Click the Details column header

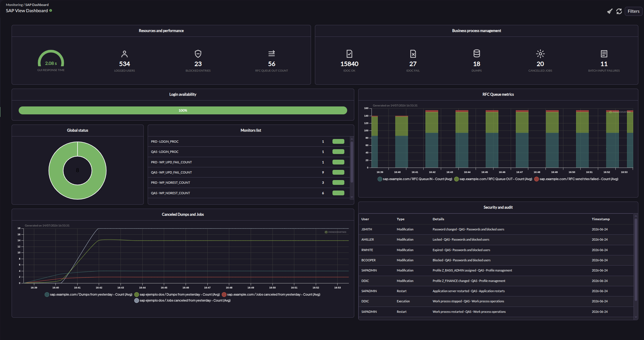(x=438, y=219)
